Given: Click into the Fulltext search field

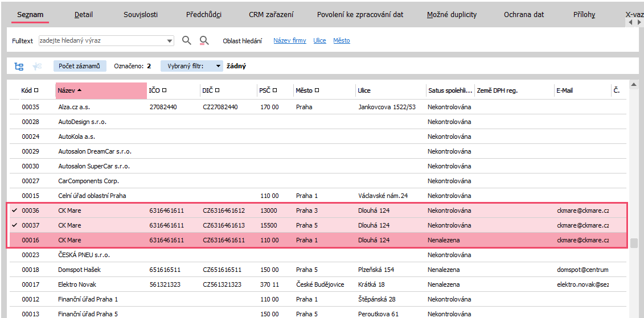Looking at the screenshot, I should (102, 41).
